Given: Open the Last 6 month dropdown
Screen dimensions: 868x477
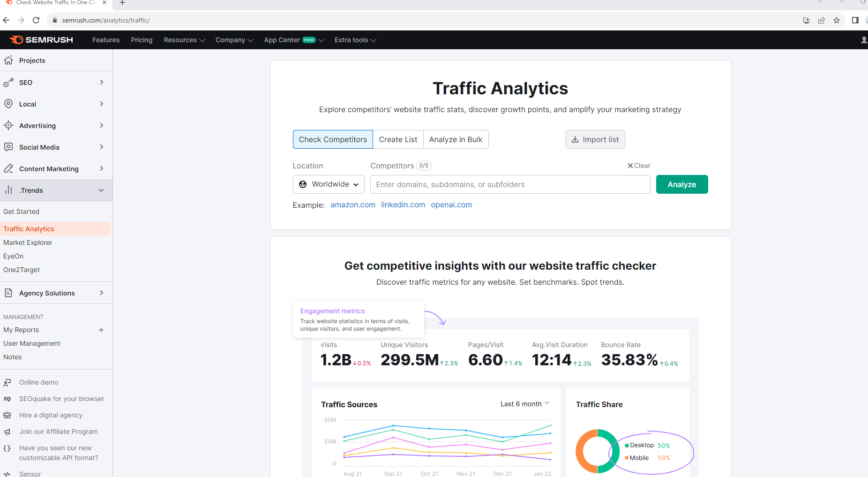Looking at the screenshot, I should pyautogui.click(x=525, y=404).
